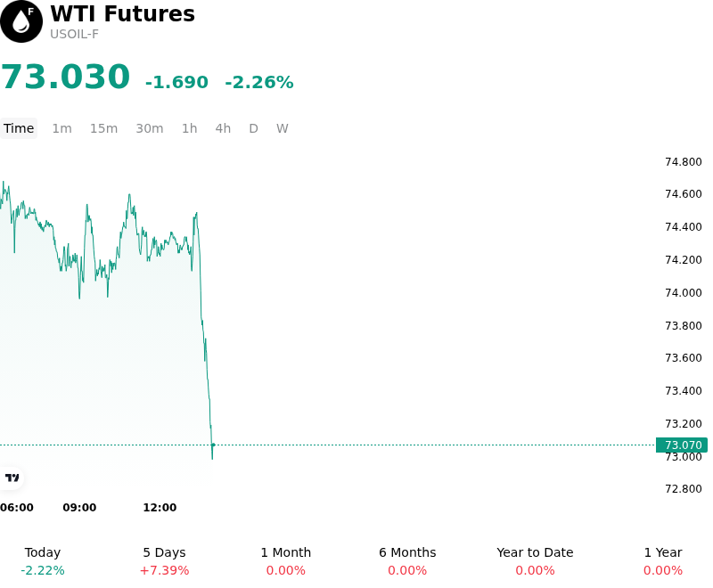Open the WTI Futures title link

tap(122, 13)
